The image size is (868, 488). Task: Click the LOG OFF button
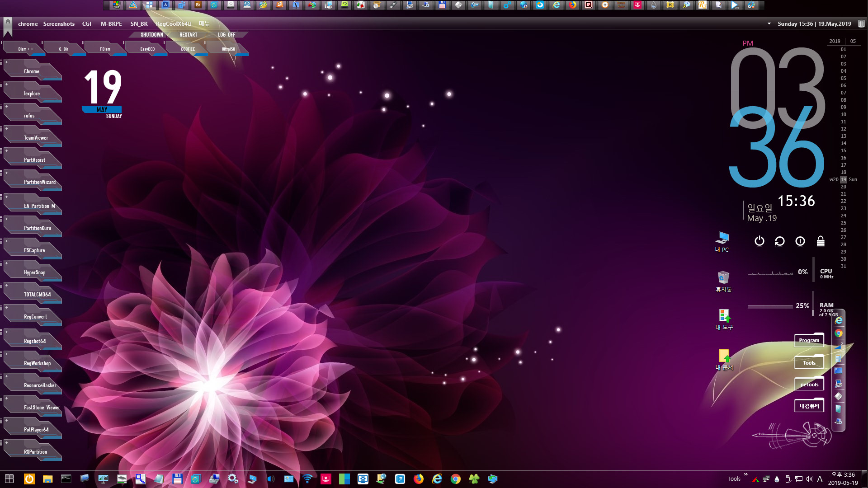[x=226, y=35]
